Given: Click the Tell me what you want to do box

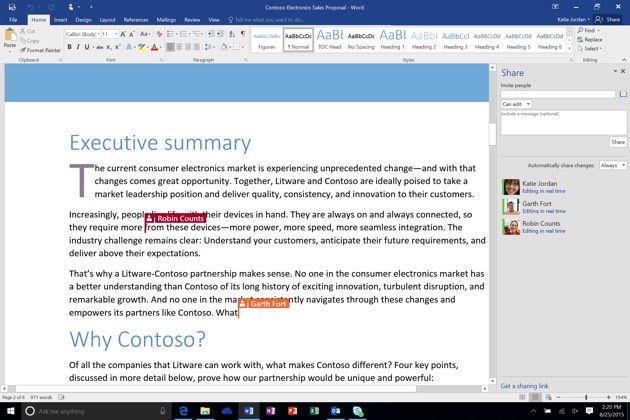Looking at the screenshot, I should pyautogui.click(x=266, y=20).
